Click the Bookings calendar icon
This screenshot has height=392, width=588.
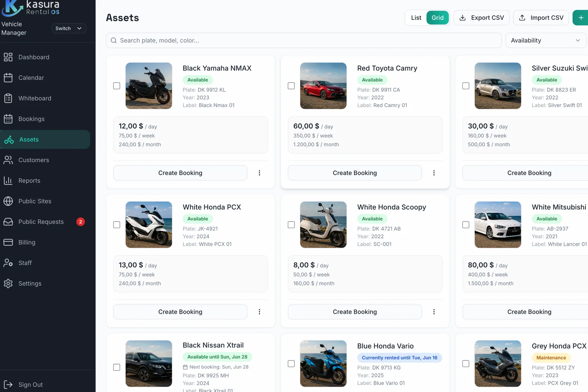point(8,119)
